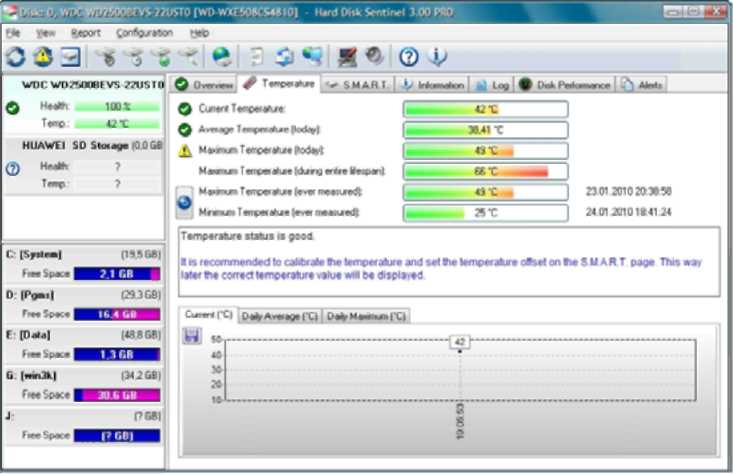The height and width of the screenshot is (475, 733).
Task: Click the lifespan Maximum Temperature 66 °C bar
Action: click(486, 172)
